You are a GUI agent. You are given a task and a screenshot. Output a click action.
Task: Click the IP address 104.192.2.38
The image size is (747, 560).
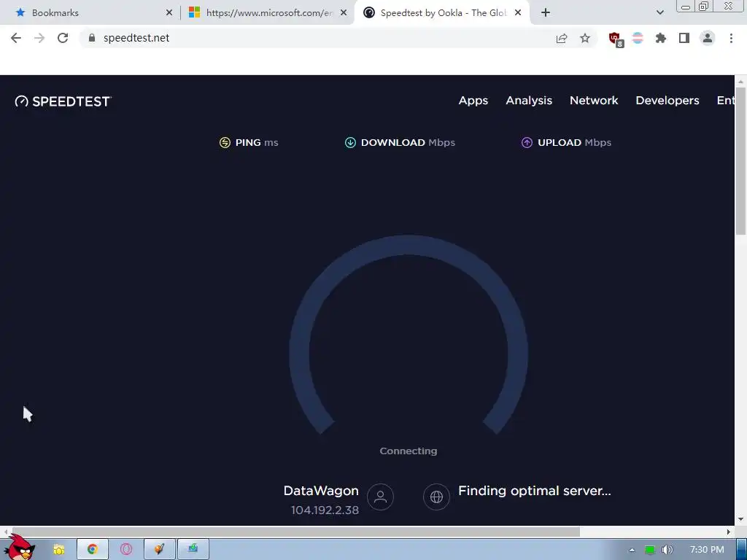[325, 510]
